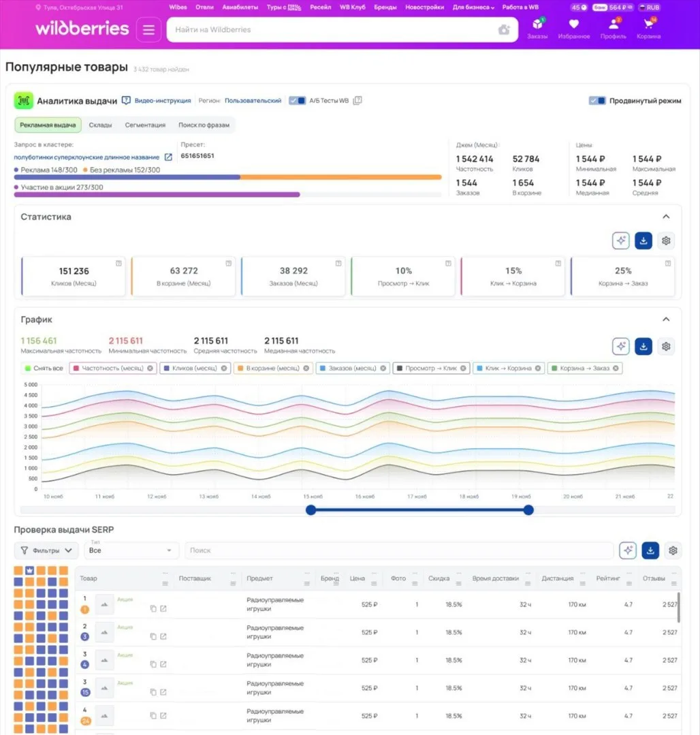Copy product in row ranked 1

(x=153, y=608)
